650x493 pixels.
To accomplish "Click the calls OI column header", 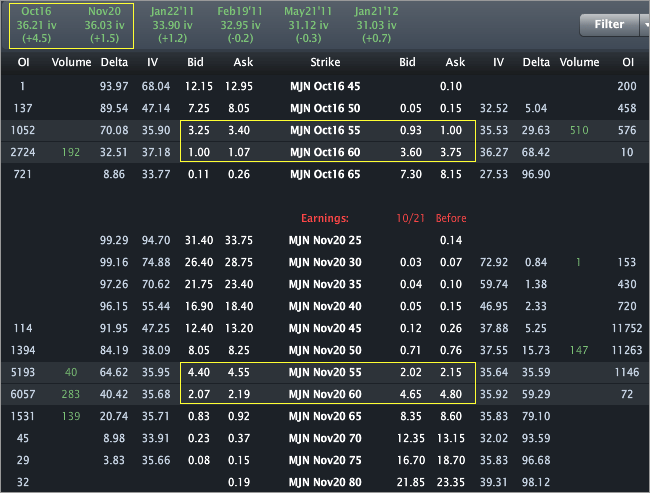I will point(24,62).
